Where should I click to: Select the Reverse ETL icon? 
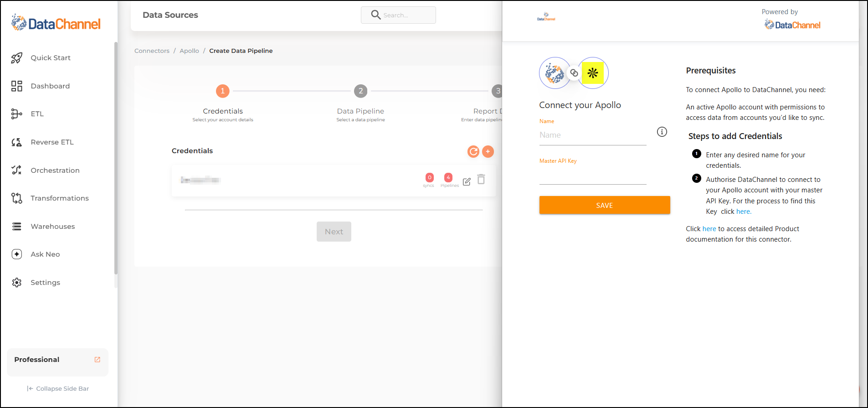tap(17, 142)
